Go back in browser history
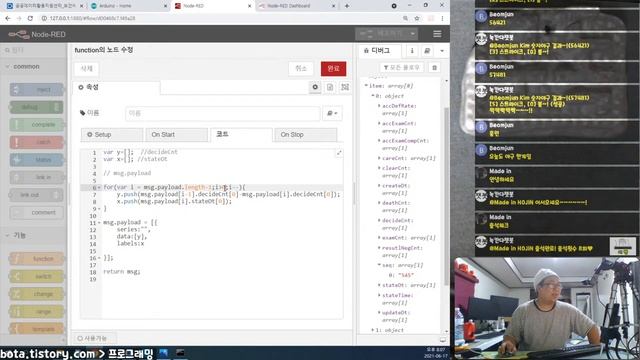Screen dimensions: 640x360 tap(8, 18)
